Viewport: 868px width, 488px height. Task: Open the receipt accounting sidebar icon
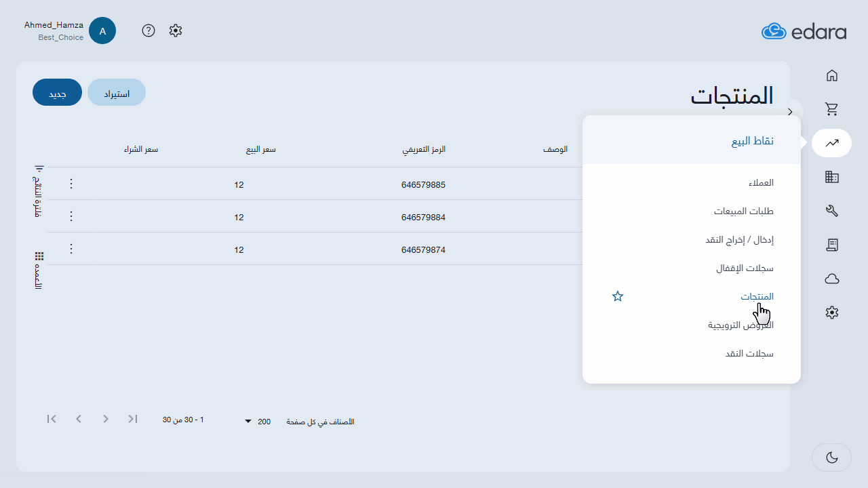(832, 245)
